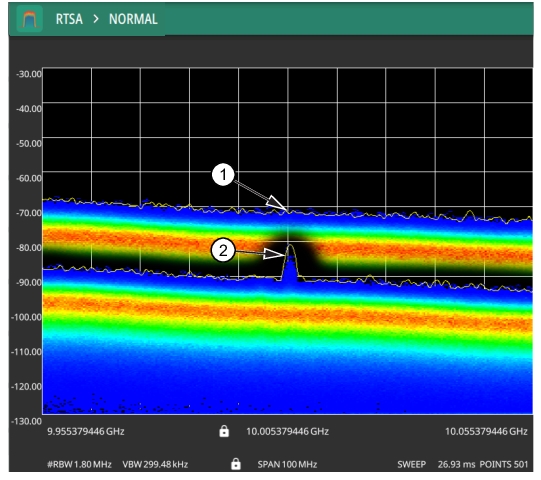541x480 pixels.
Task: Expand the chevron between RTSA and NORMAL
Action: [96, 19]
